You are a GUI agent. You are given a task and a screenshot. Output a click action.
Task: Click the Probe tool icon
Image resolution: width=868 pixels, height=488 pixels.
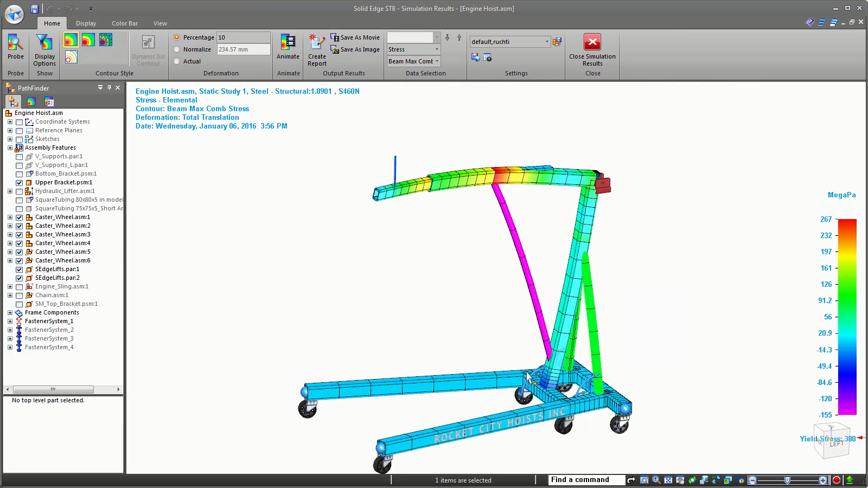click(x=15, y=42)
